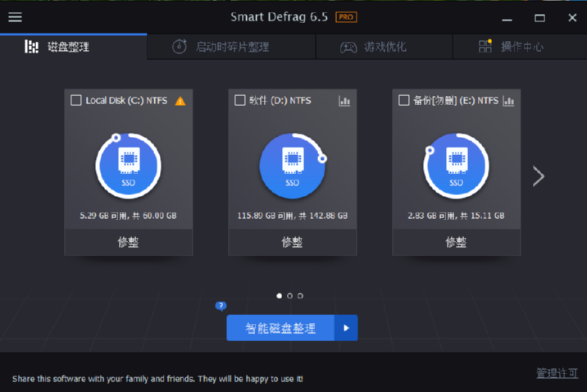Click the '备份[勿删] (E:) NTFS' label
587x392 pixels.
(x=456, y=100)
